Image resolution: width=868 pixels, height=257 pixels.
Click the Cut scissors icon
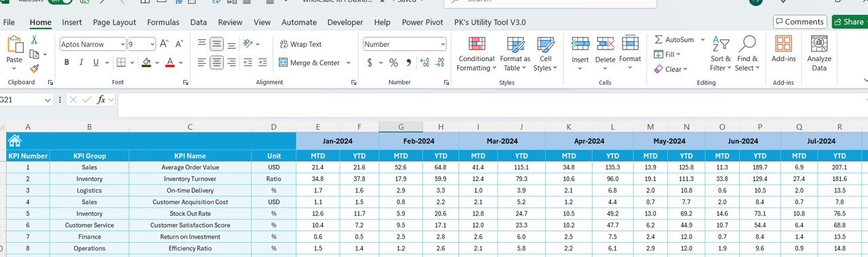(34, 40)
